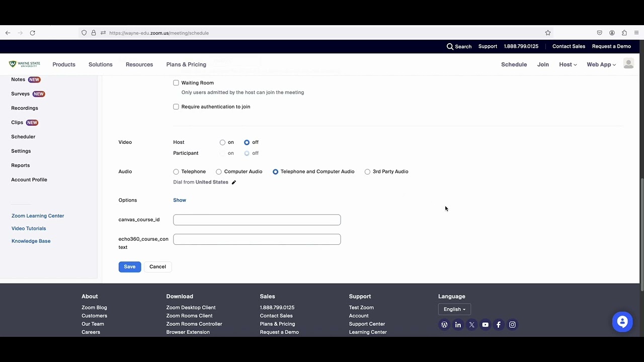644x362 pixels.
Task: Reload the page with refresh icon
Action: 32,33
